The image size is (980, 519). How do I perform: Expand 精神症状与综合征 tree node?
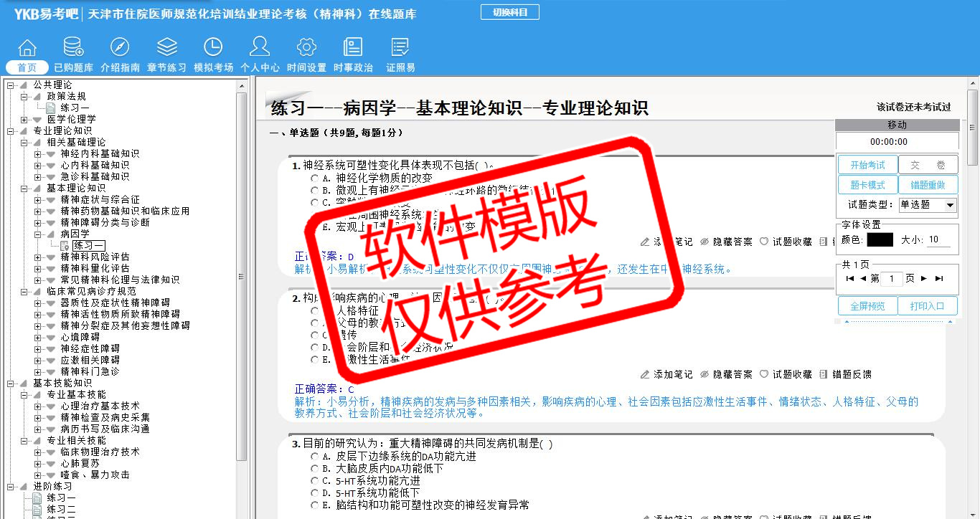pyautogui.click(x=38, y=199)
